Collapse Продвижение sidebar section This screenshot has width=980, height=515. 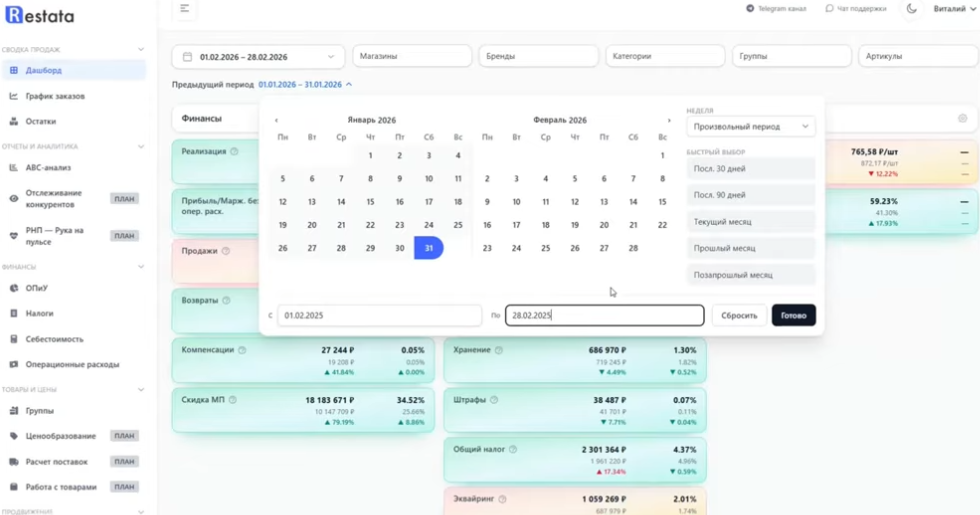(141, 511)
